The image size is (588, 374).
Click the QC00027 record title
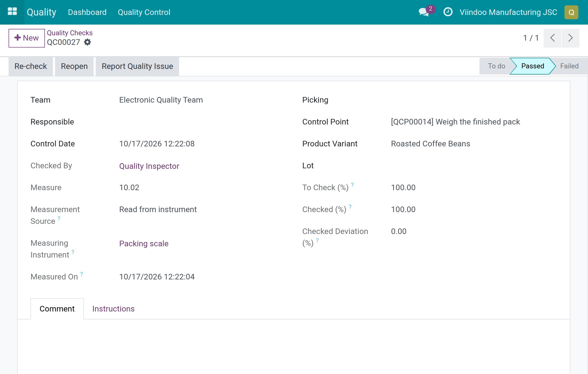pyautogui.click(x=63, y=42)
